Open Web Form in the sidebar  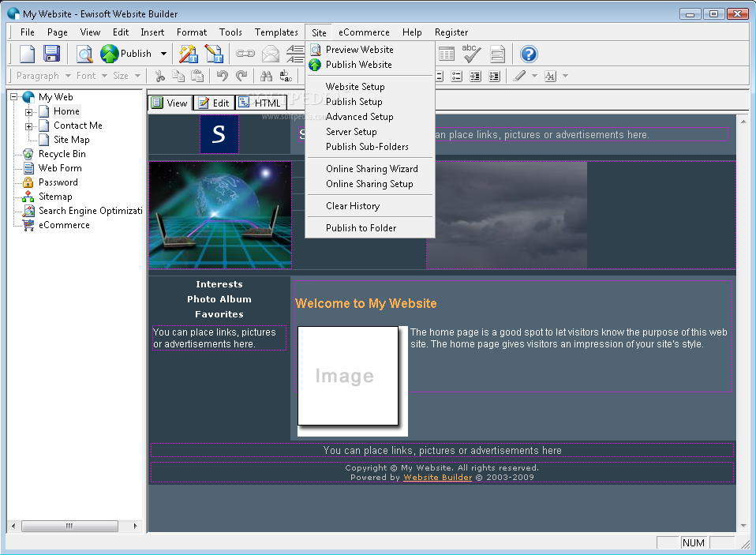[x=60, y=168]
